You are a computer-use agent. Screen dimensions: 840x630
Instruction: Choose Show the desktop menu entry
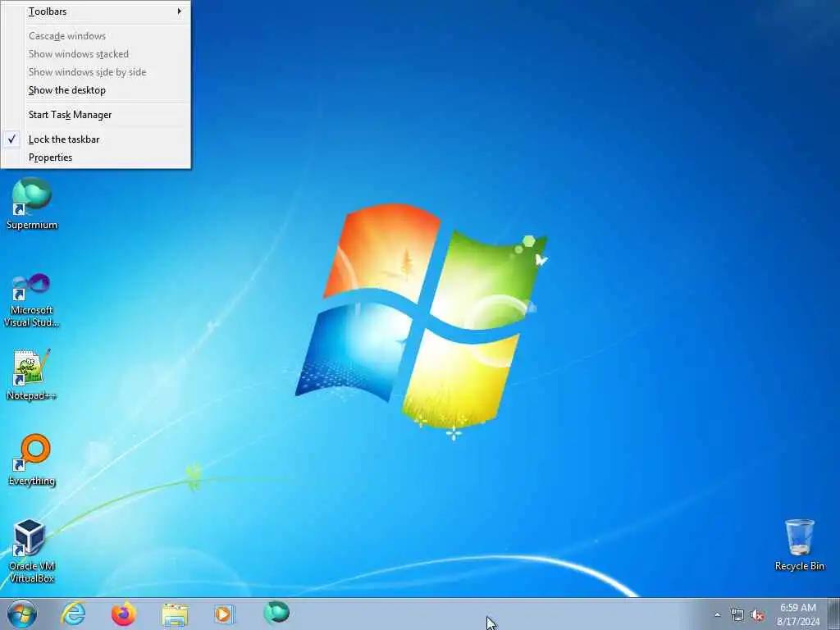[96, 90]
